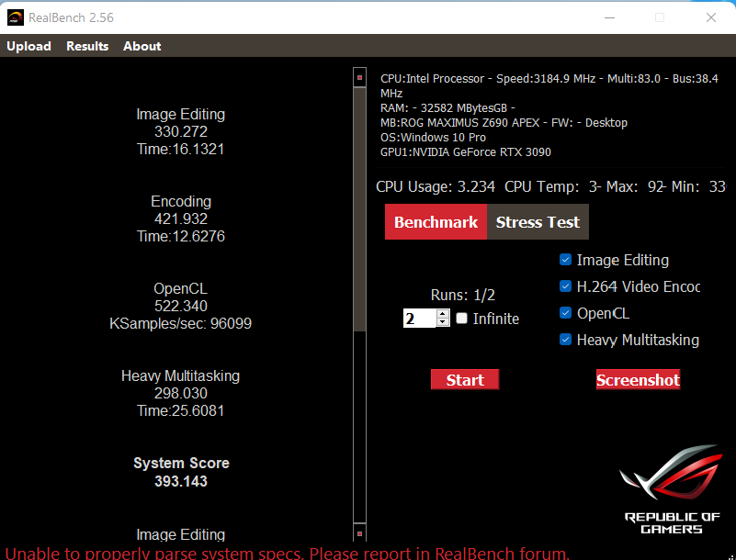Screen dimensions: 736x560
Task: Click the CPU:Intel Processor speed line
Action: [x=549, y=85]
